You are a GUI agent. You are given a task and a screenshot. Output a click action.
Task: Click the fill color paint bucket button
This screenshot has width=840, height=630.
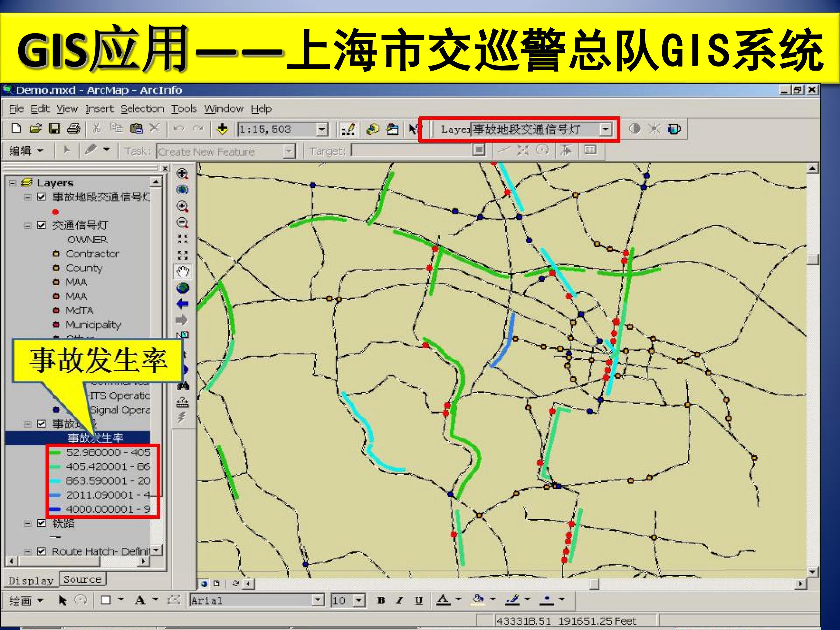pyautogui.click(x=477, y=600)
